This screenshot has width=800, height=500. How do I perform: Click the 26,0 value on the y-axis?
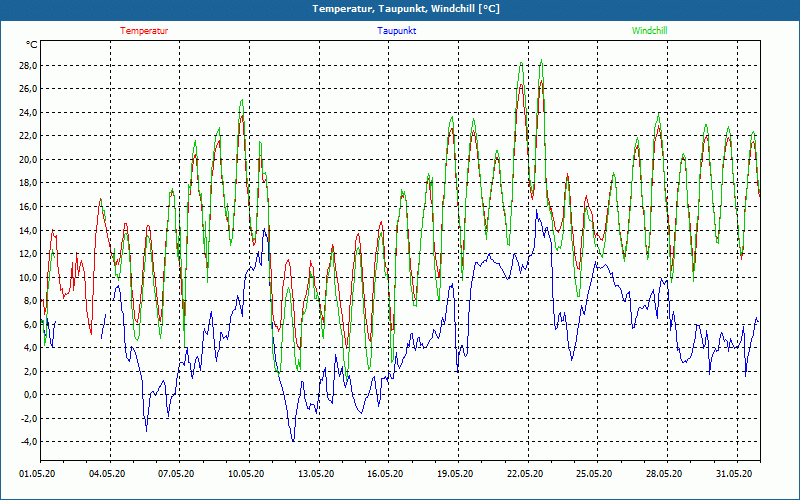[28, 89]
